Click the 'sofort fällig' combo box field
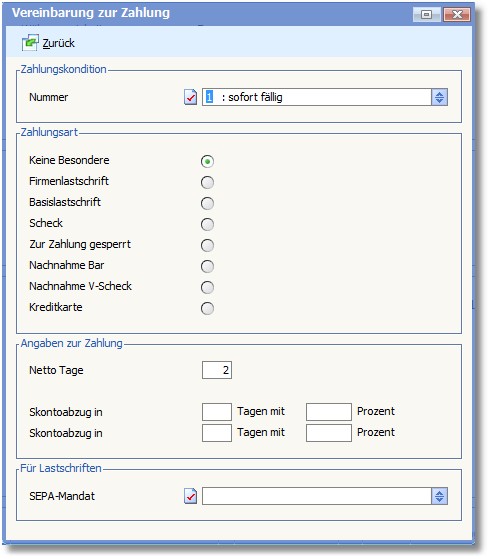 pyautogui.click(x=317, y=97)
